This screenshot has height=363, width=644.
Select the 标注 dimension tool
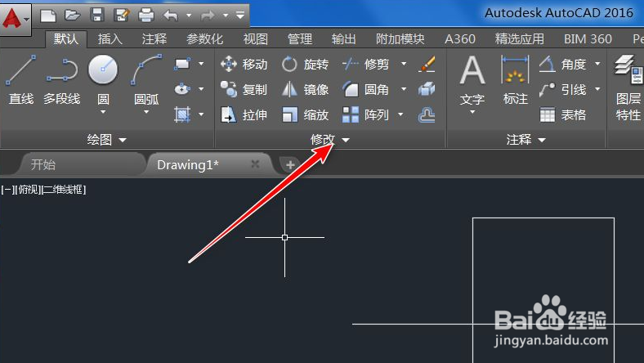(x=515, y=80)
